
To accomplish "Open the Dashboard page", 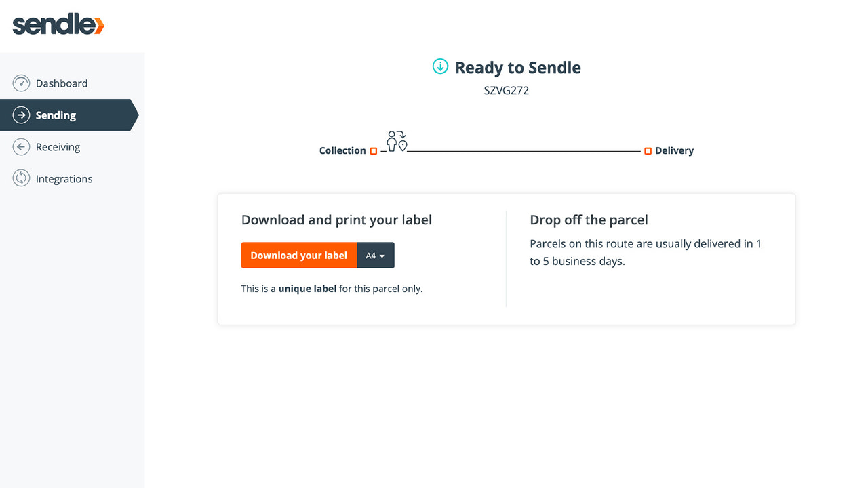I will pos(62,83).
